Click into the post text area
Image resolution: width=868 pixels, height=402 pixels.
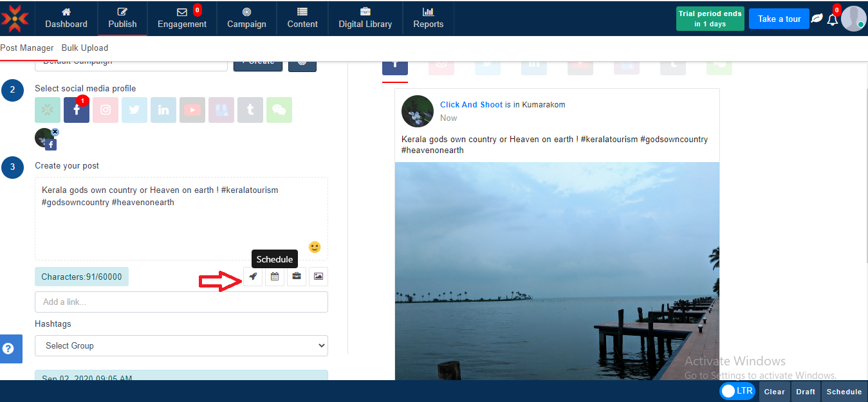pos(181,219)
